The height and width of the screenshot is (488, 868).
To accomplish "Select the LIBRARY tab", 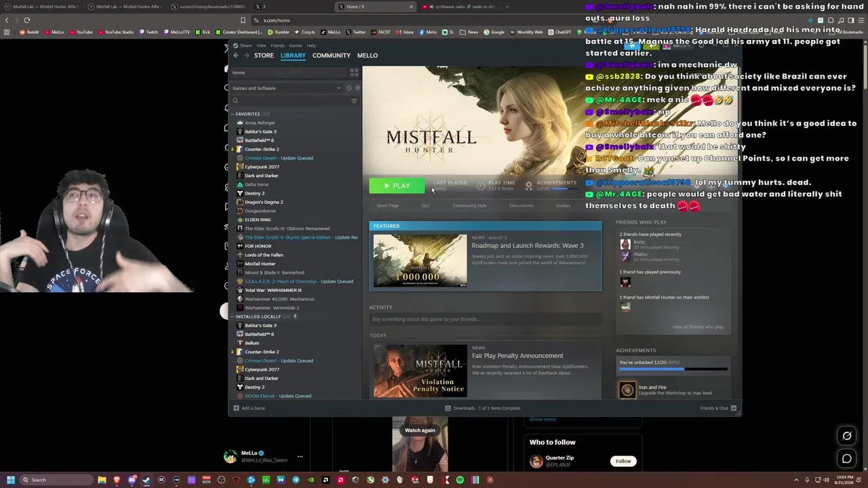I will tap(293, 56).
